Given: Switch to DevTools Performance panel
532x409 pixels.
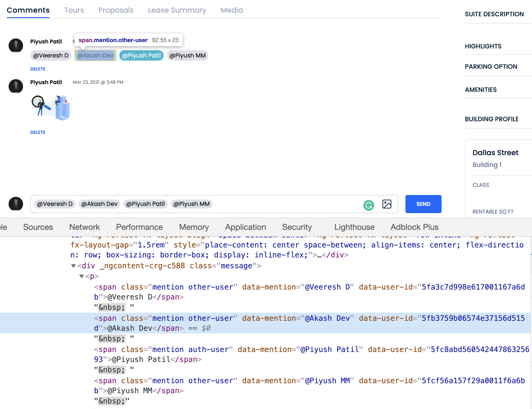Looking at the screenshot, I should coord(139,227).
